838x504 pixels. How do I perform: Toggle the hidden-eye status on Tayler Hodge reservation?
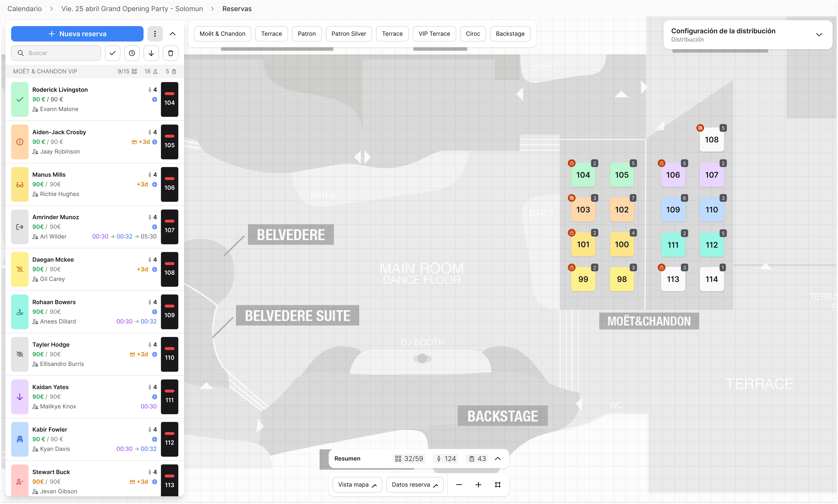19,354
